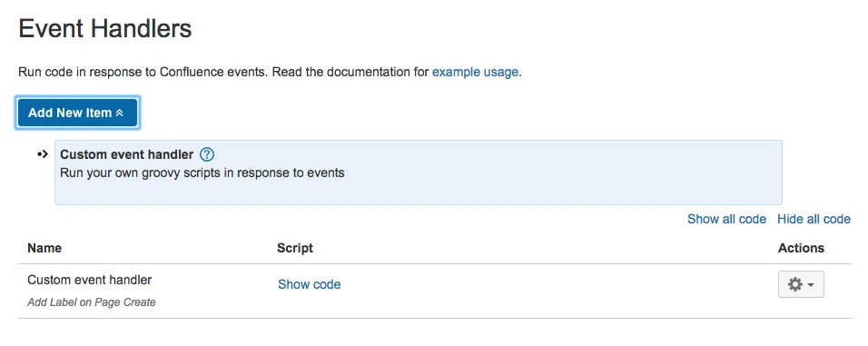Click the highlighted Custom event handler panel
868x346 pixels.
coord(418,173)
